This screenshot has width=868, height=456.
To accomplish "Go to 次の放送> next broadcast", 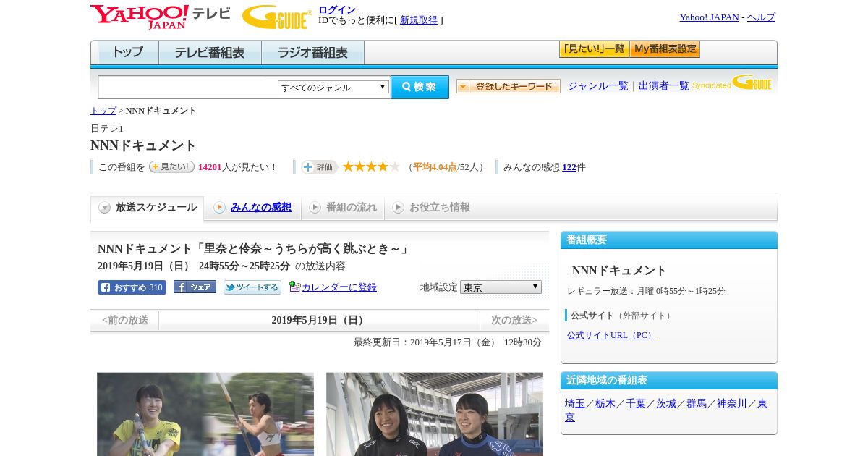I will (514, 320).
